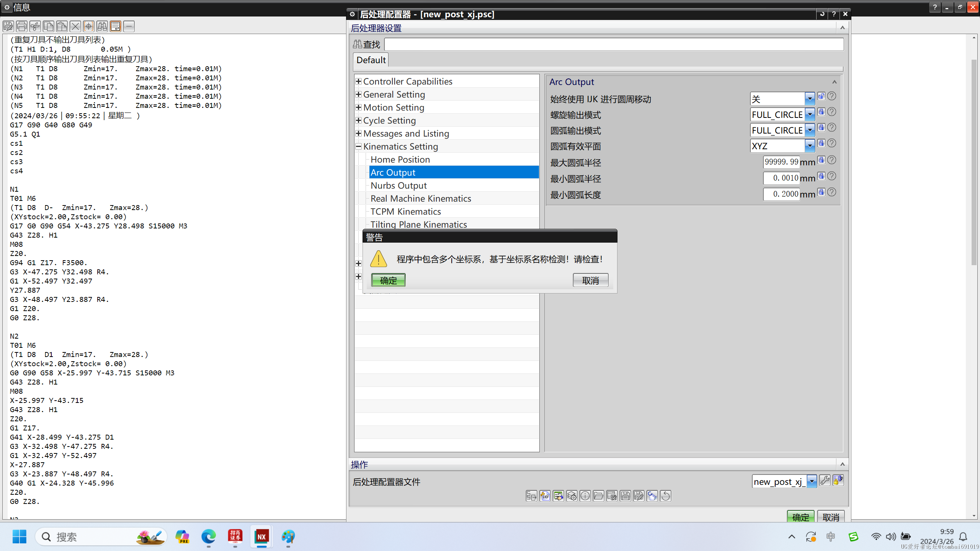The image size is (980, 551).
Task: Open the 圆弧输出模式 FULL_CIRCLE dropdown
Action: point(810,130)
